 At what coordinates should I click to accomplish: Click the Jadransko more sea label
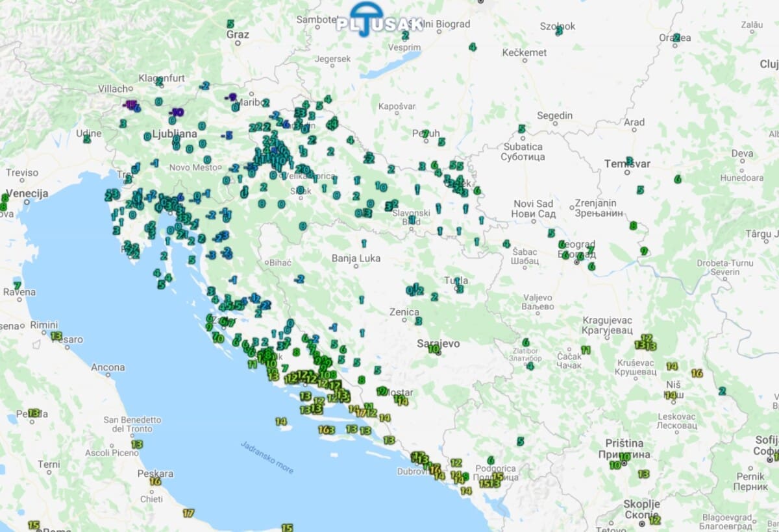267,457
